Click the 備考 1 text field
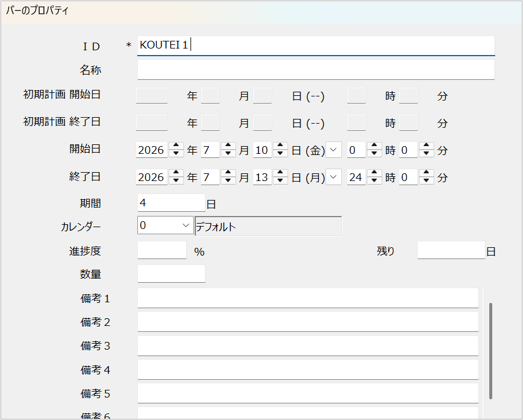523x420 pixels. [x=308, y=298]
